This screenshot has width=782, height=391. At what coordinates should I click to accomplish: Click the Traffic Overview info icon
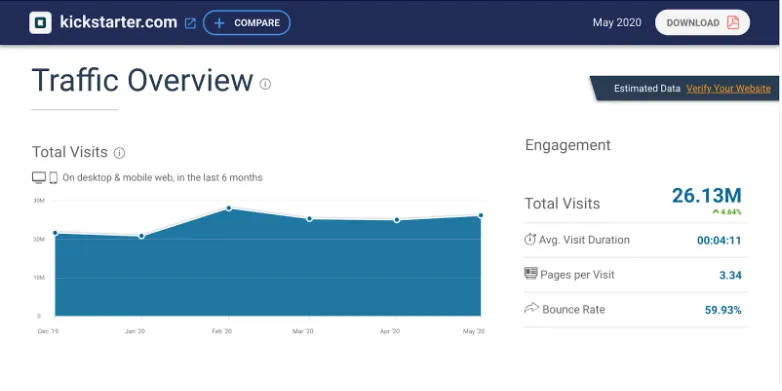tap(265, 84)
